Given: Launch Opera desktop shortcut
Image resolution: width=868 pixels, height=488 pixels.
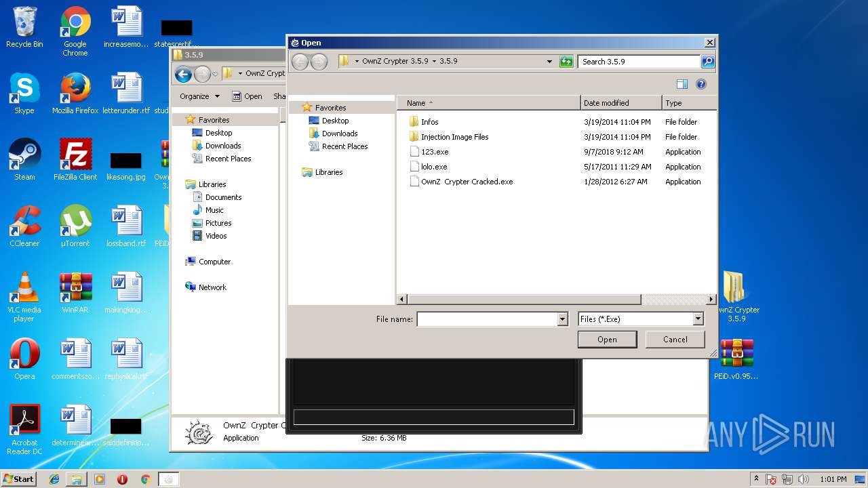Looking at the screenshot, I should (24, 359).
